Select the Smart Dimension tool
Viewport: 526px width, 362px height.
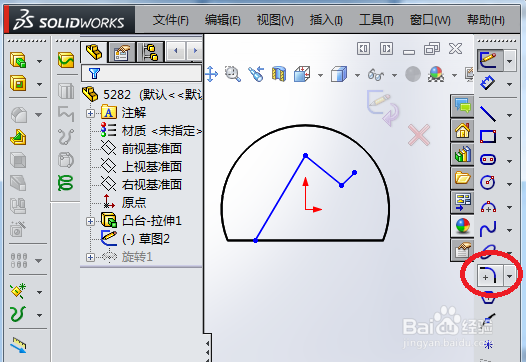coord(488,83)
